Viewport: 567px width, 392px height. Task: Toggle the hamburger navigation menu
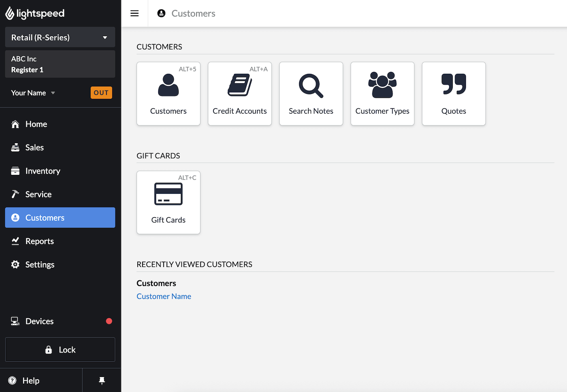tap(134, 13)
